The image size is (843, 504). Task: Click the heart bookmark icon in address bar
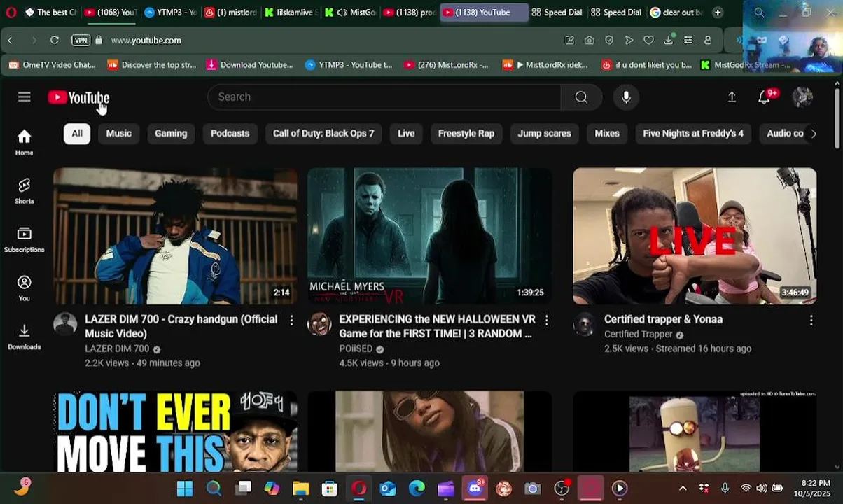point(648,41)
